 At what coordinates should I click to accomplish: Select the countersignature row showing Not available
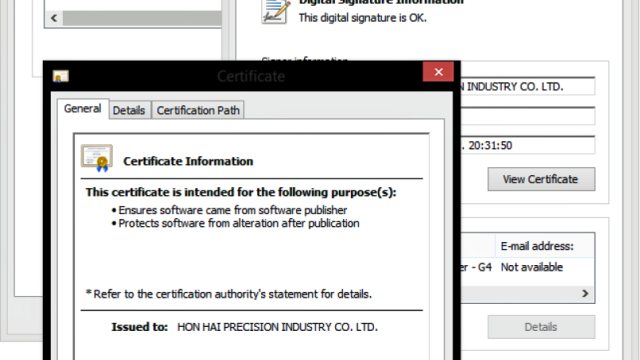click(x=527, y=267)
